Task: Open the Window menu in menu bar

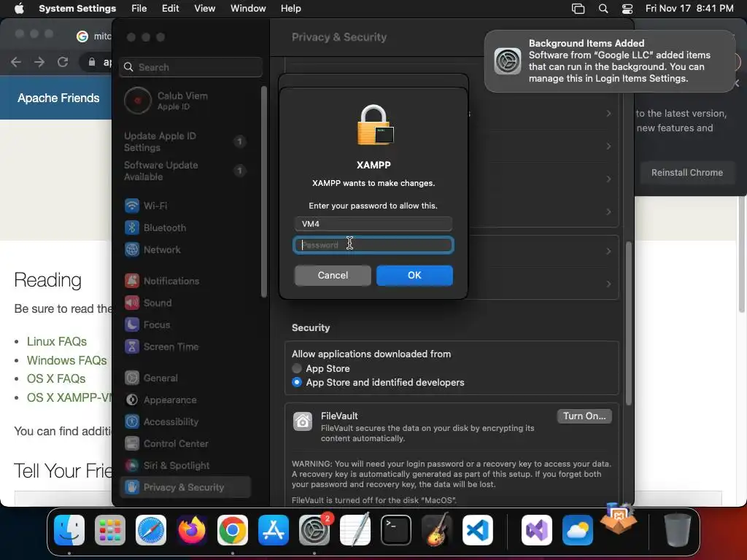Action: (x=248, y=9)
